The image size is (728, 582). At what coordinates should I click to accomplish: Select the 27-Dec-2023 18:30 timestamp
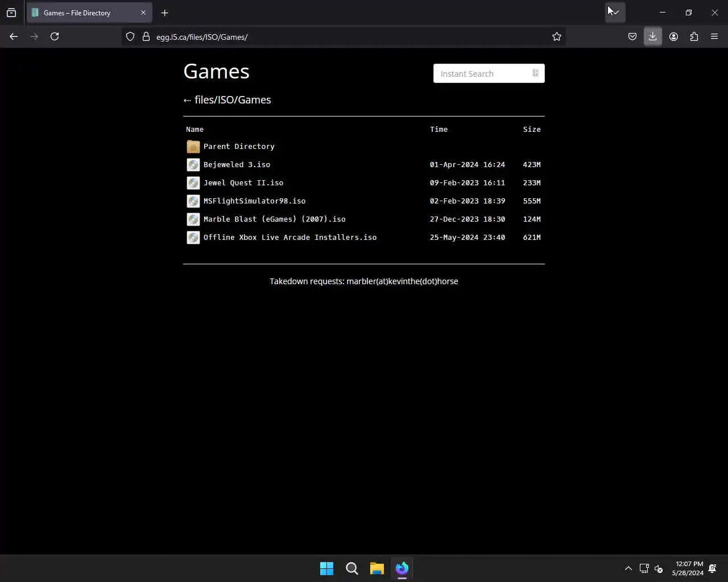coord(468,219)
